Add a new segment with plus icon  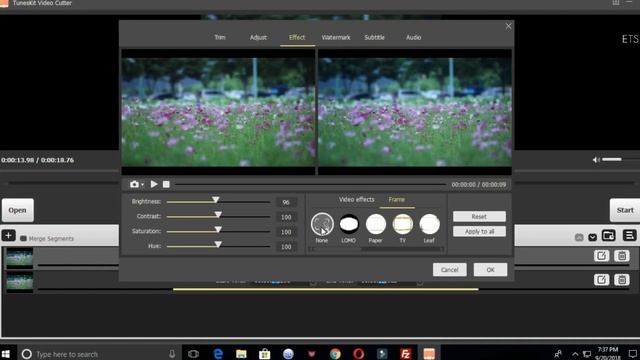pos(8,236)
